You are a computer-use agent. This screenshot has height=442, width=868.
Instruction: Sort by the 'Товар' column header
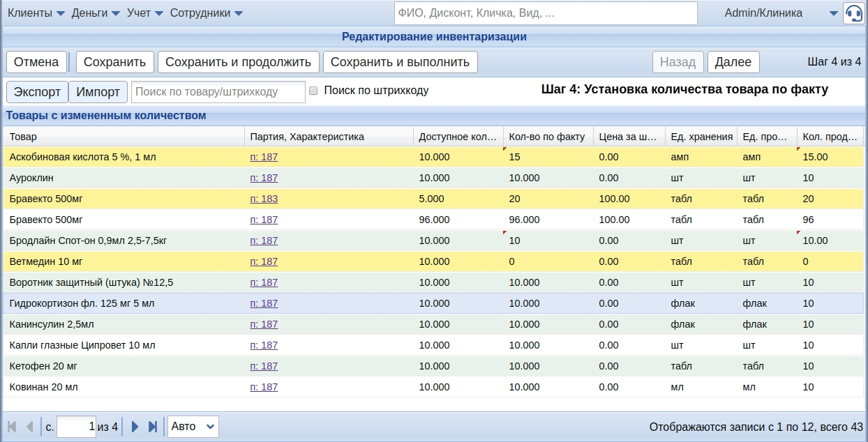coord(124,137)
